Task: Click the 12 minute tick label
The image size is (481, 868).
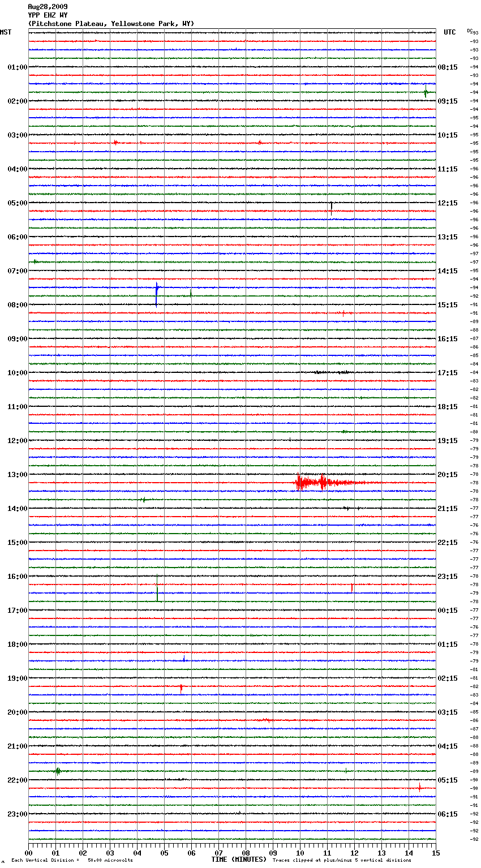Action: point(354,853)
